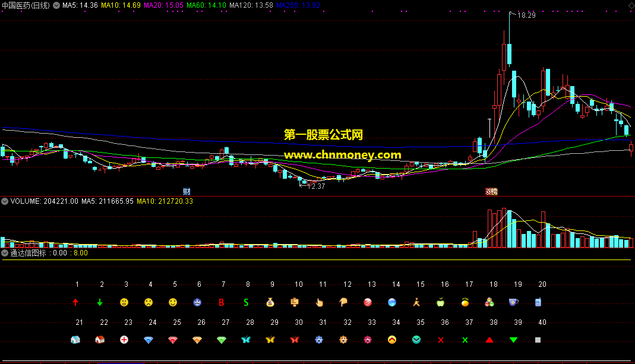
Task: Choose the red diamond icon numbered 25
Action: click(173, 340)
